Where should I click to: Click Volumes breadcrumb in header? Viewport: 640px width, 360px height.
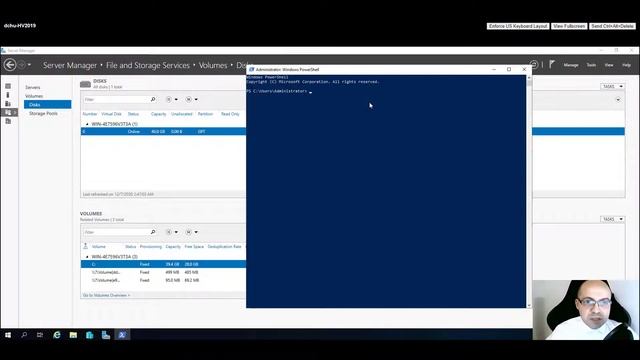[213, 65]
